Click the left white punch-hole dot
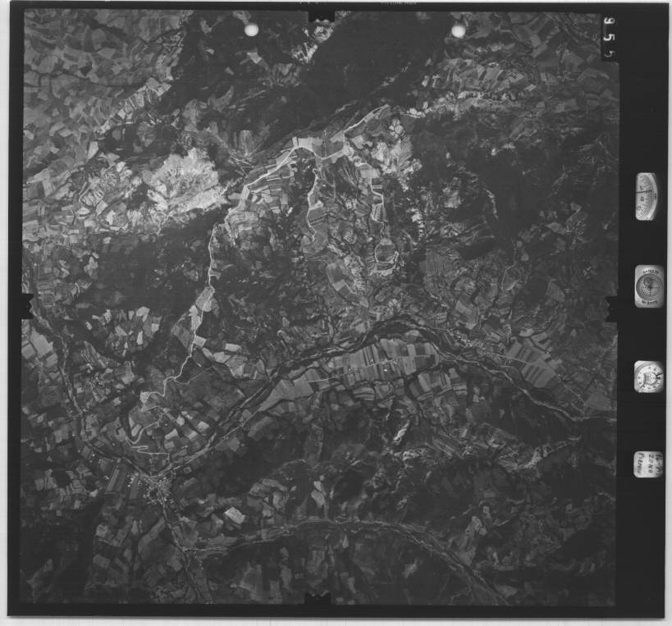The image size is (672, 626). pos(252,30)
